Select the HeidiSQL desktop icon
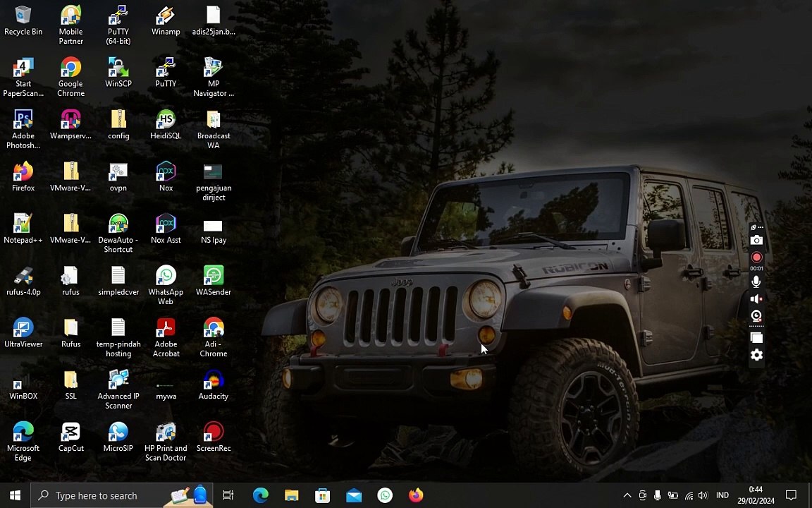 [x=166, y=125]
